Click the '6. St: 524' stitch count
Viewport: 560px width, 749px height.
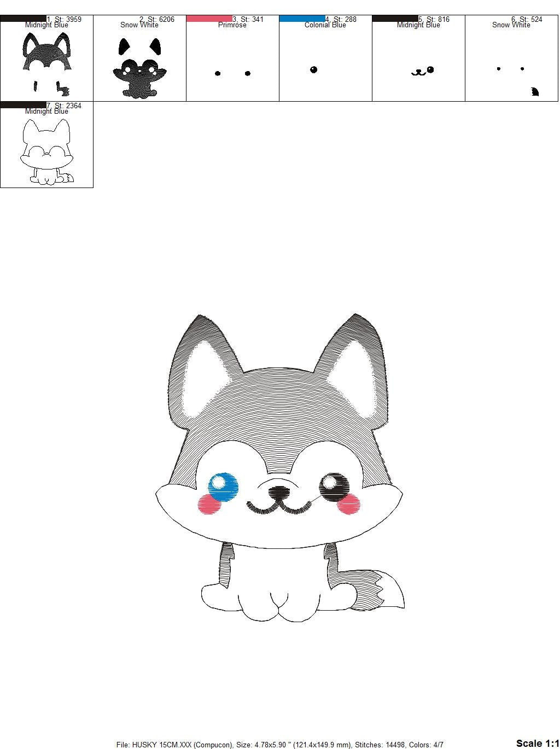[527, 19]
